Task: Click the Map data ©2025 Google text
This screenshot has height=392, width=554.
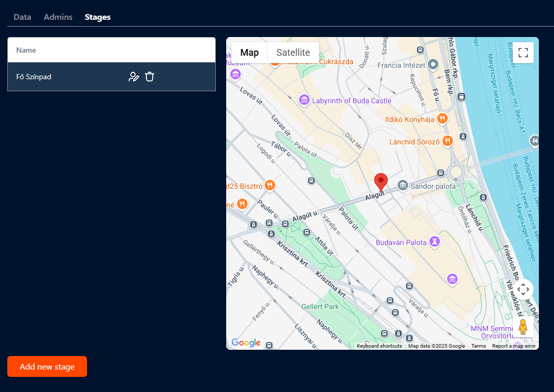Action: click(436, 346)
